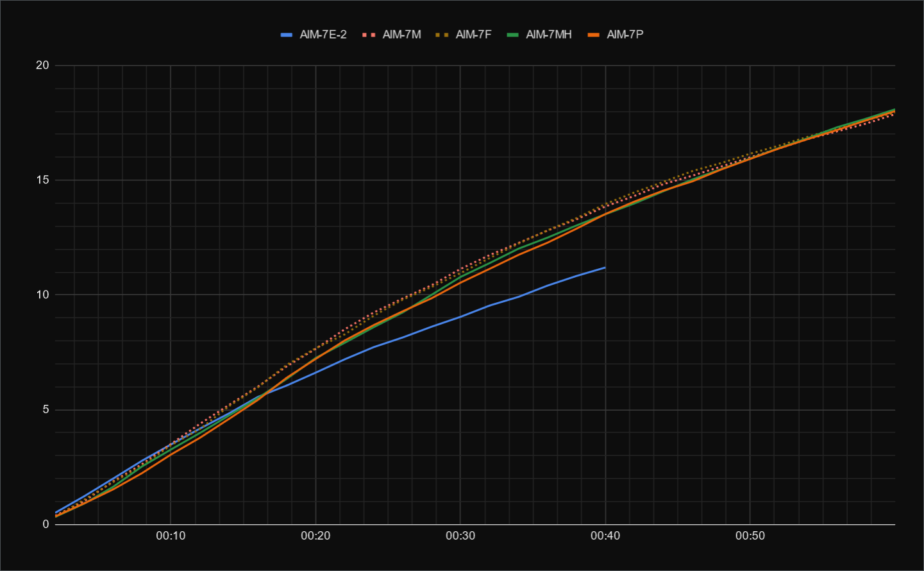Click the green AIM-7MH legend swatch
Image resolution: width=924 pixels, height=571 pixels.
pyautogui.click(x=512, y=35)
